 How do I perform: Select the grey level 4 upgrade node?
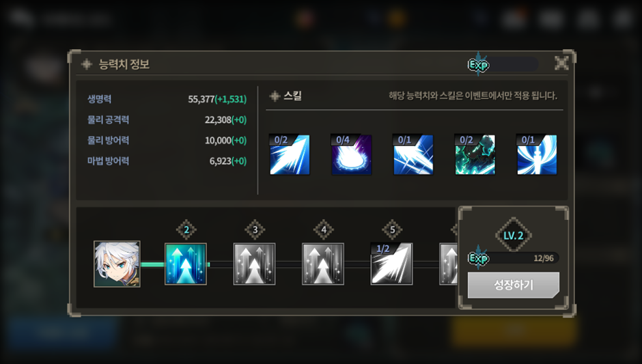323,264
